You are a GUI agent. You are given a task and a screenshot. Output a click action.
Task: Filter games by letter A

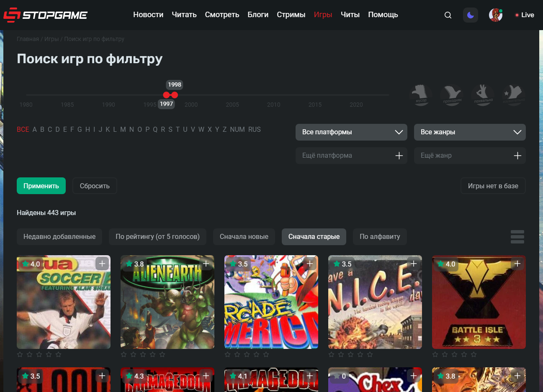point(35,130)
